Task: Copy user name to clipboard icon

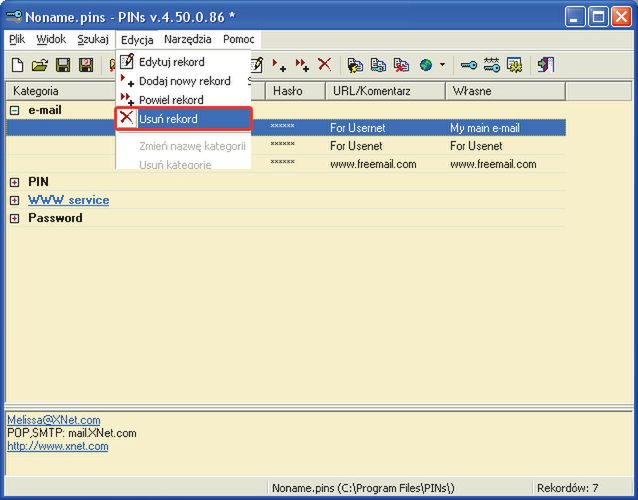Action: [355, 65]
